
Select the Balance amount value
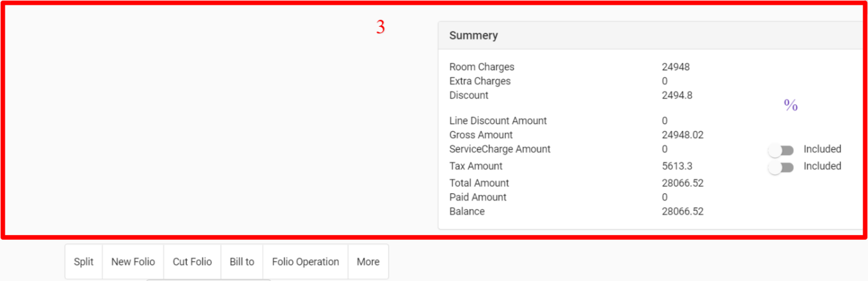tap(683, 211)
